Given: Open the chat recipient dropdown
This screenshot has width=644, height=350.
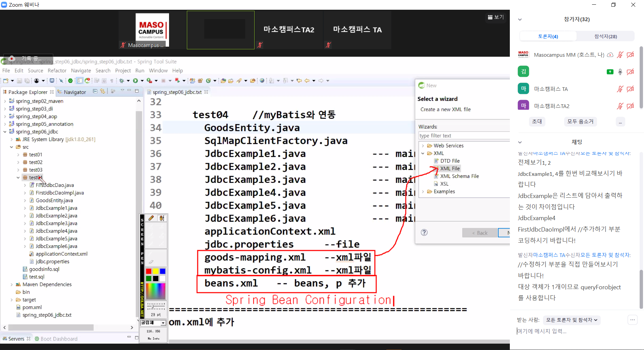Looking at the screenshot, I should [x=572, y=320].
